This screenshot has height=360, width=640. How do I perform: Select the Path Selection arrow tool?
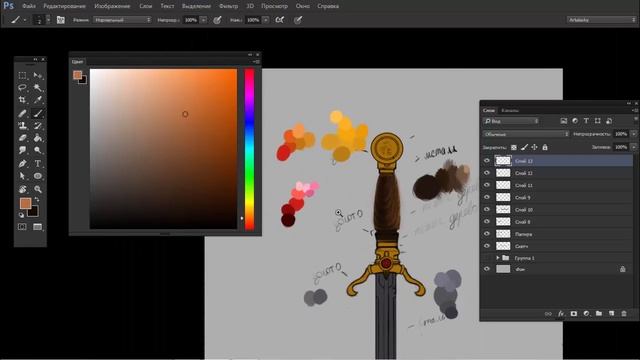pyautogui.click(x=22, y=176)
